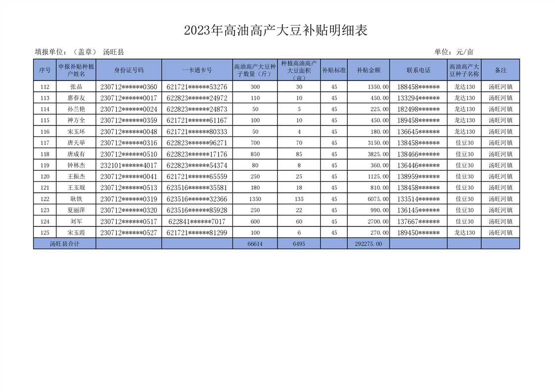This screenshot has height=392, width=555.
Task: Select the 一卡通卡号 header cell
Action: coord(197,70)
